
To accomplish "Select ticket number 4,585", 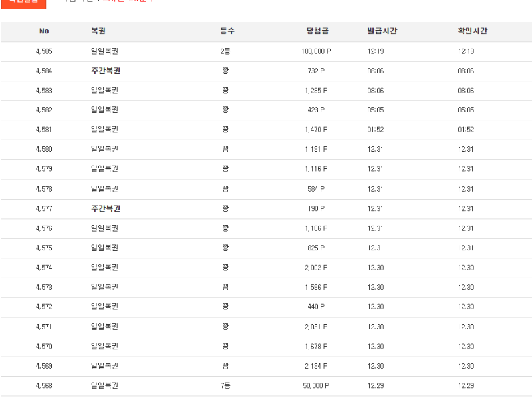I will click(44, 51).
